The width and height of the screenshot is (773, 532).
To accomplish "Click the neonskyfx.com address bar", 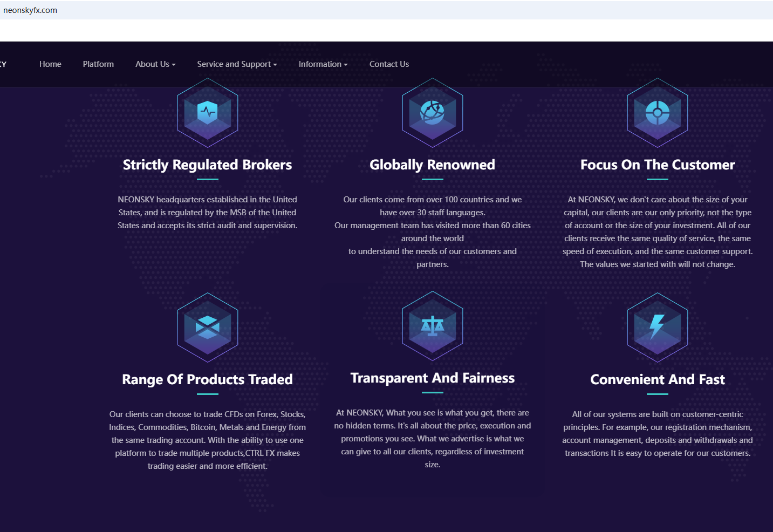I will pyautogui.click(x=386, y=10).
